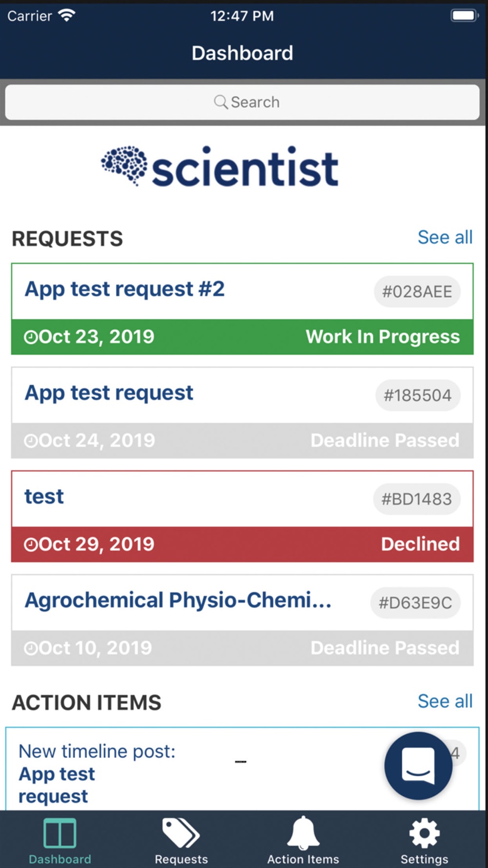The height and width of the screenshot is (868, 488).
Task: Click the Work In Progress status bar
Action: click(243, 337)
